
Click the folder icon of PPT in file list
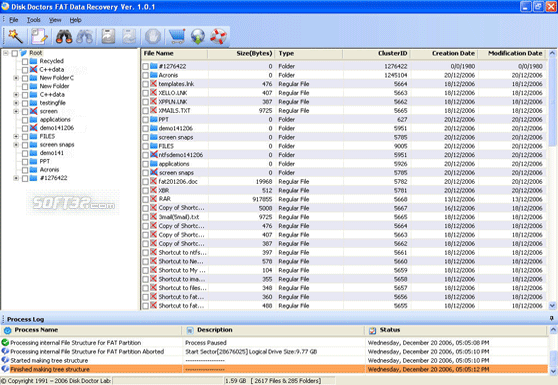(154, 119)
